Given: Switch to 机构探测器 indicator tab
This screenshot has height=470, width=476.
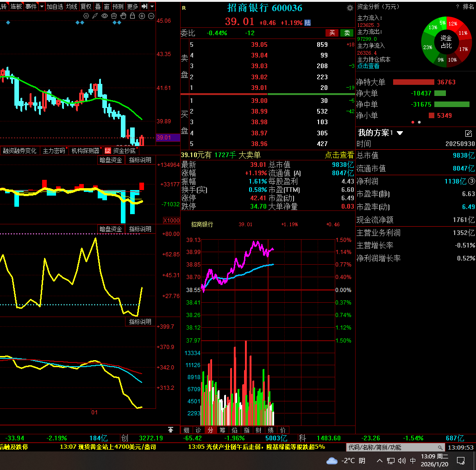Looking at the screenshot, I should (85, 151).
